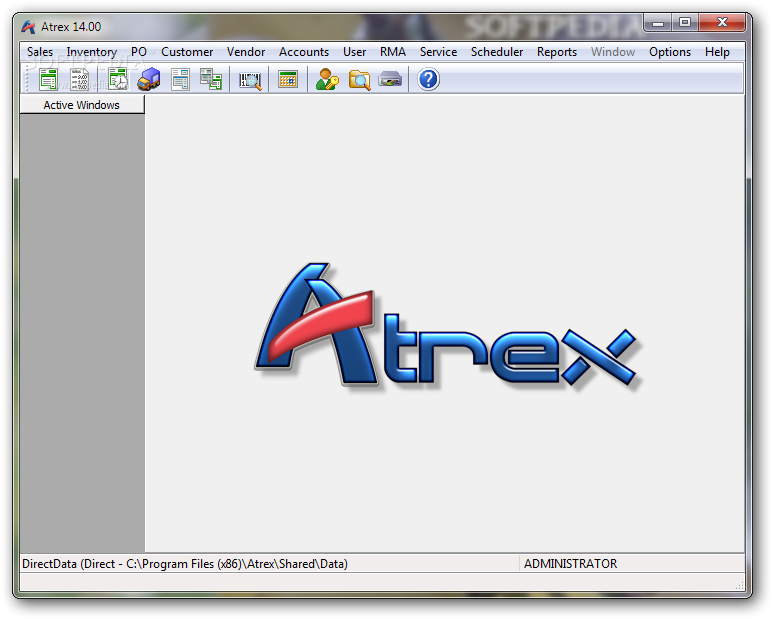Maximize the Atrex window
The image size is (773, 619).
[x=685, y=23]
